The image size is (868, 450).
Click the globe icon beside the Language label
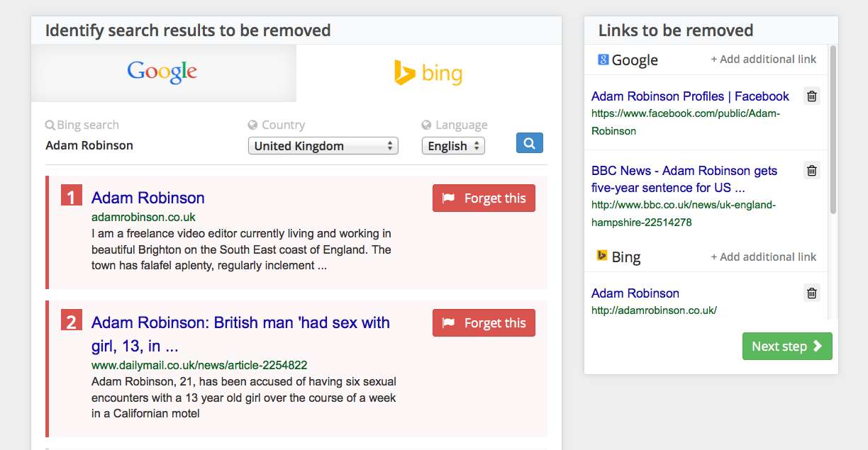[x=426, y=125]
